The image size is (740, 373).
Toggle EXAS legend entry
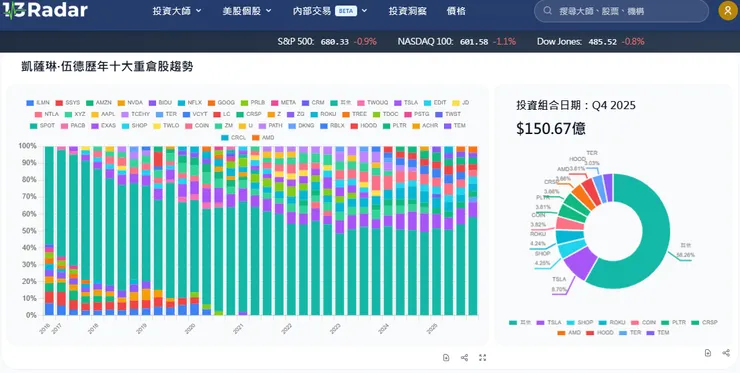point(103,126)
